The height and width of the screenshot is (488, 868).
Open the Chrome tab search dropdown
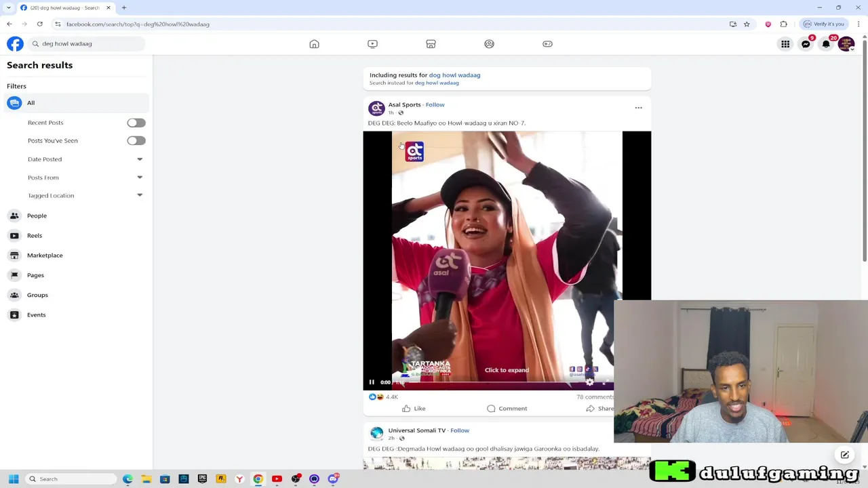click(x=9, y=7)
